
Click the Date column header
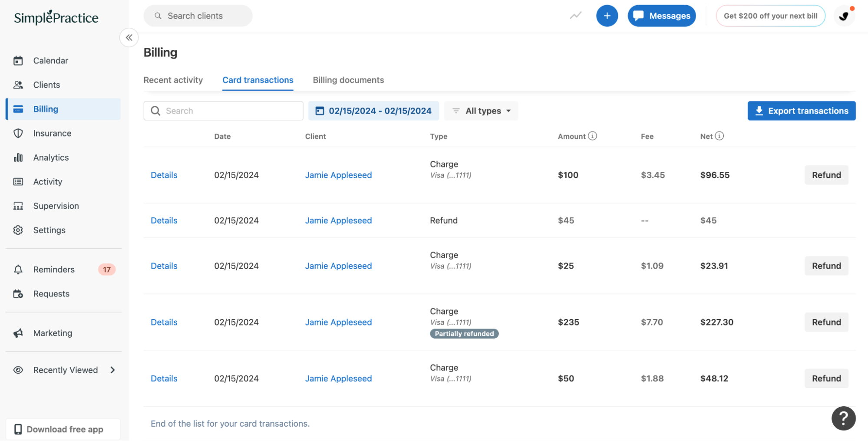[222, 137]
